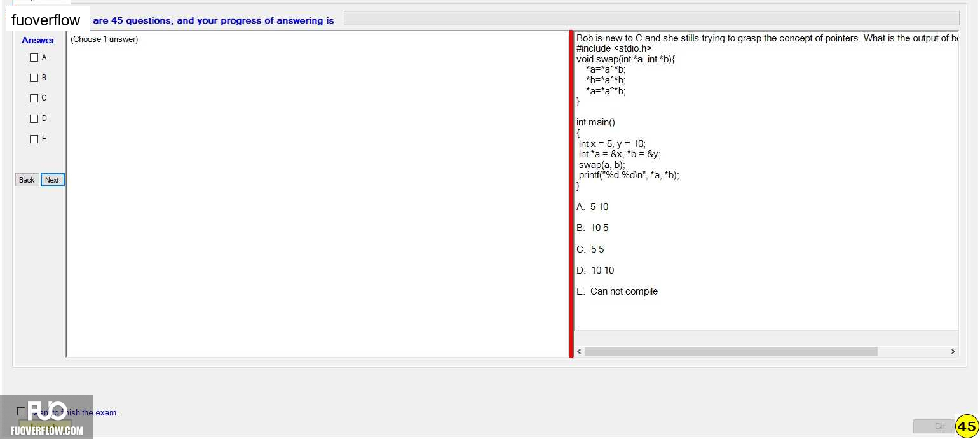Click the Exit button

pos(934,426)
